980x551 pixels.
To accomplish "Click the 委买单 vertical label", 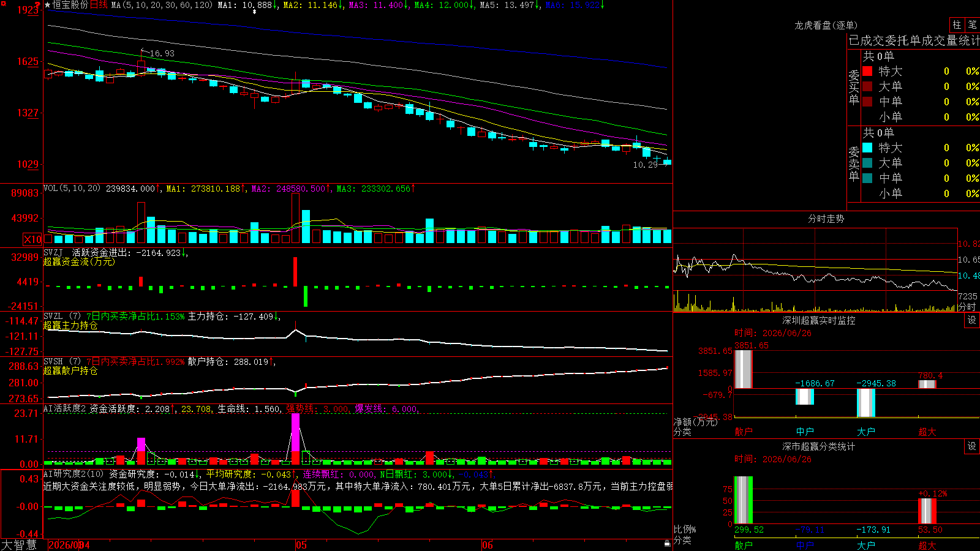I will [x=854, y=87].
